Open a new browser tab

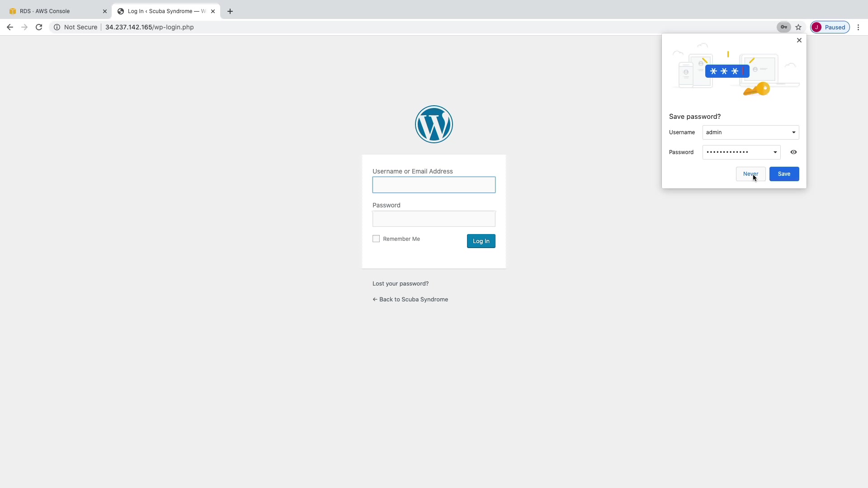click(x=230, y=11)
